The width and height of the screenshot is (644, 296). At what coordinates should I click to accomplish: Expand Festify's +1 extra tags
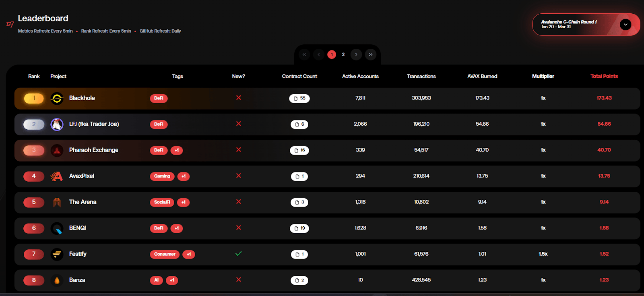tap(189, 254)
